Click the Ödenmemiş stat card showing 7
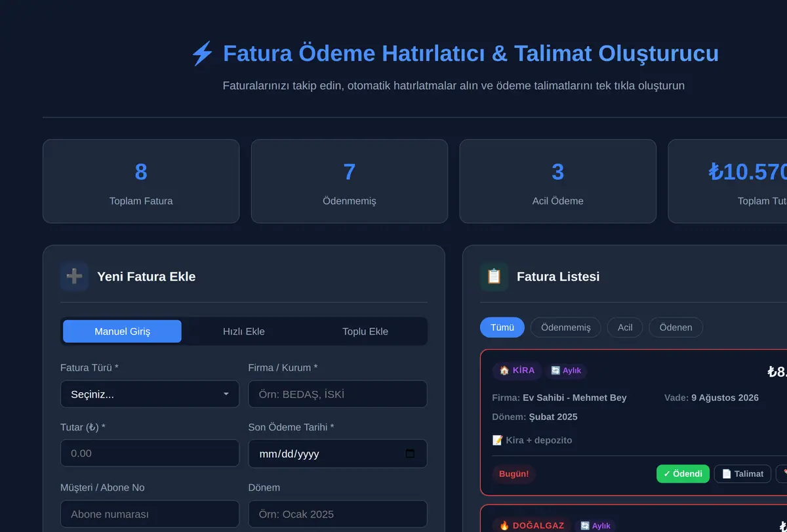The height and width of the screenshot is (532, 787). [350, 181]
